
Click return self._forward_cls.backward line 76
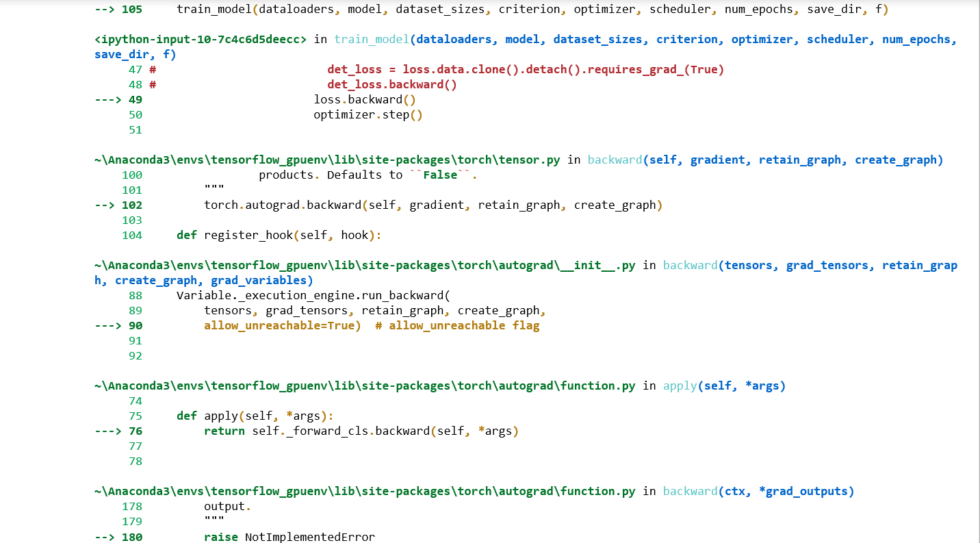[361, 431]
